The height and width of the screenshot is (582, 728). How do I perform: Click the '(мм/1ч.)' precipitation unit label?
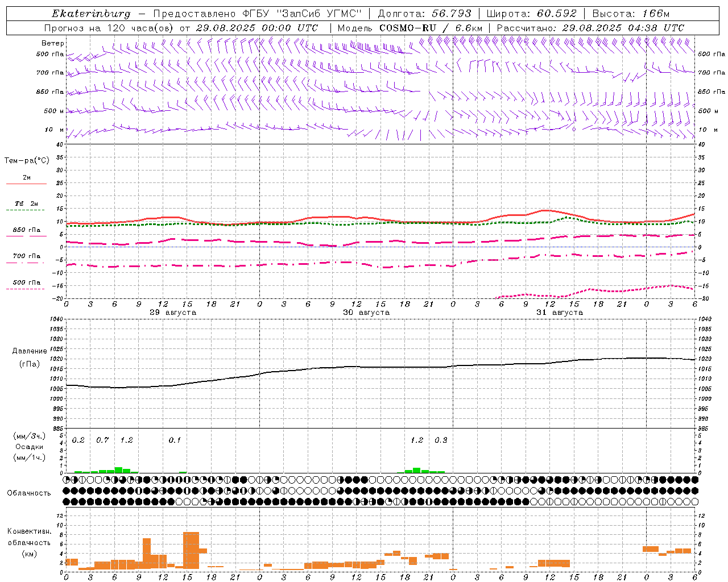(30, 458)
